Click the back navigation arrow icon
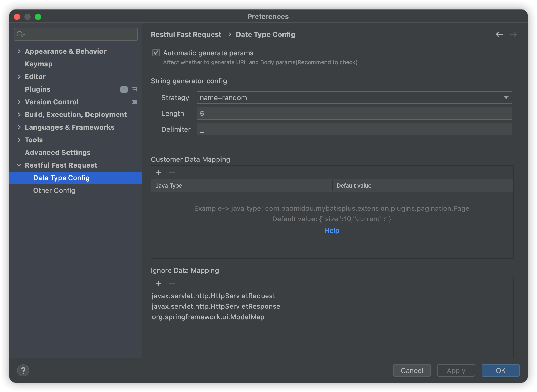This screenshot has width=537, height=392. coord(499,34)
